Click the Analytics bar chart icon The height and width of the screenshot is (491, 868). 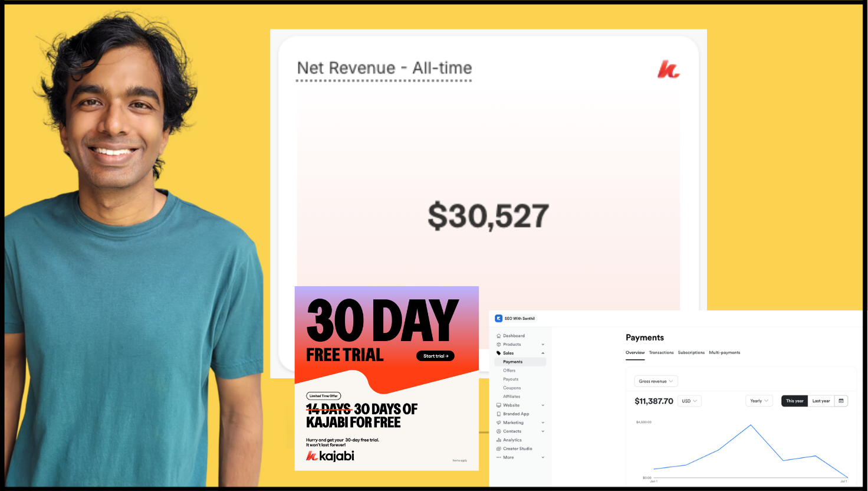(x=499, y=440)
